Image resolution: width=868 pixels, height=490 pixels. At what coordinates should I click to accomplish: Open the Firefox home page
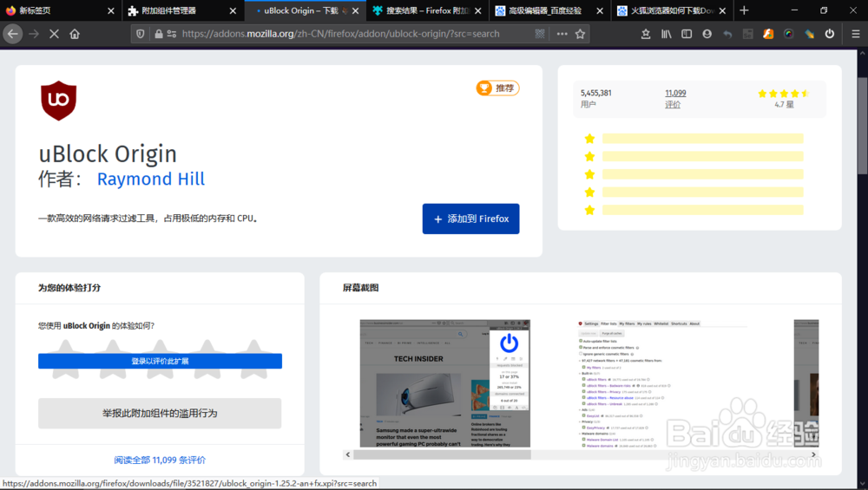pyautogui.click(x=75, y=34)
